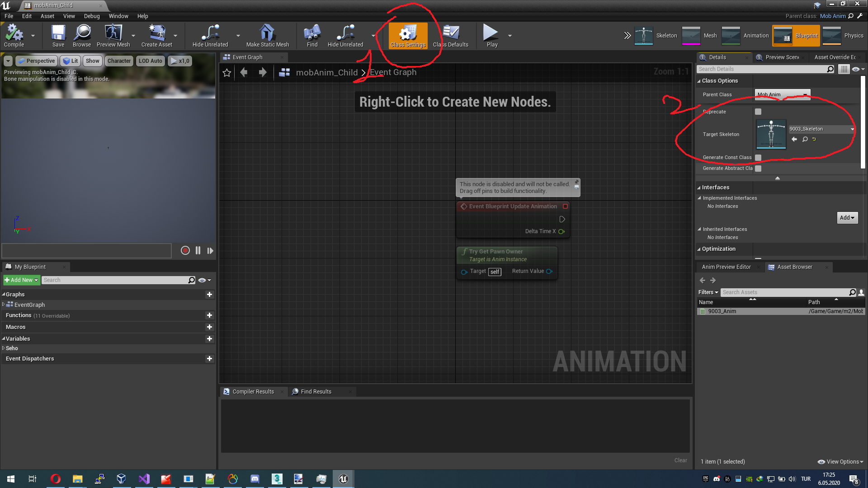Viewport: 868px width, 488px height.
Task: Toggle the Deprecate checkbox
Action: [x=758, y=112]
